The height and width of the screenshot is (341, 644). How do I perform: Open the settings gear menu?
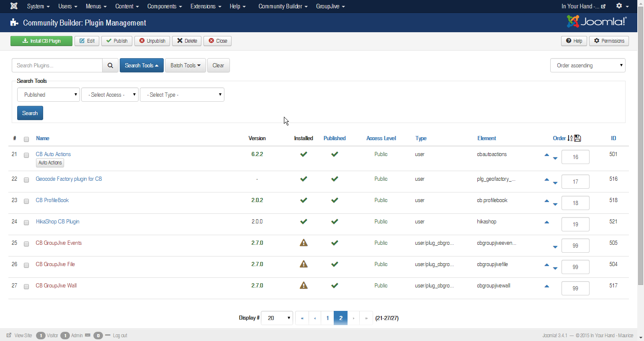[622, 6]
